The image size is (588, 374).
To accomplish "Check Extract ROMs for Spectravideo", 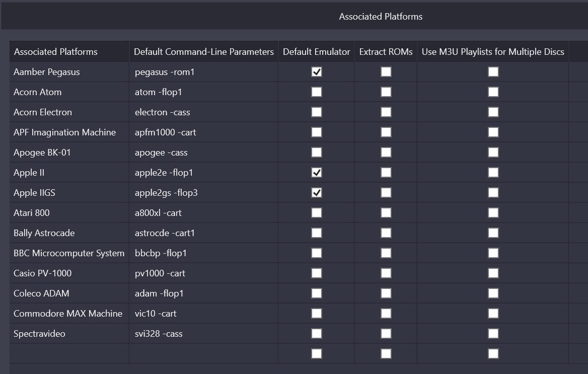I will [x=386, y=334].
